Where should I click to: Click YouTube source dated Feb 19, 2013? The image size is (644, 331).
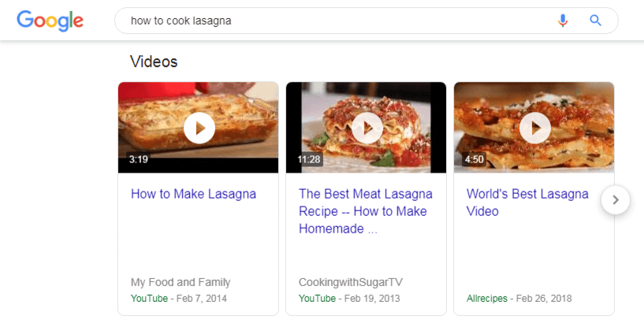click(x=317, y=299)
